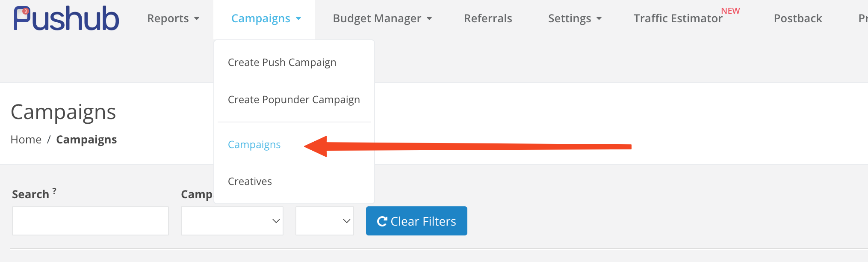Click the Home breadcrumb link
Viewport: 868px width, 262px height.
[x=26, y=140]
